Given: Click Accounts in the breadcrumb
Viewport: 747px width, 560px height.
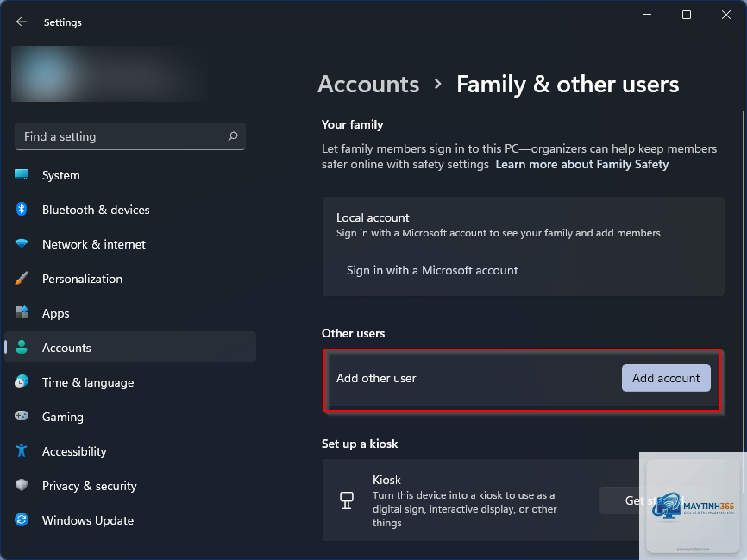Looking at the screenshot, I should tap(368, 85).
